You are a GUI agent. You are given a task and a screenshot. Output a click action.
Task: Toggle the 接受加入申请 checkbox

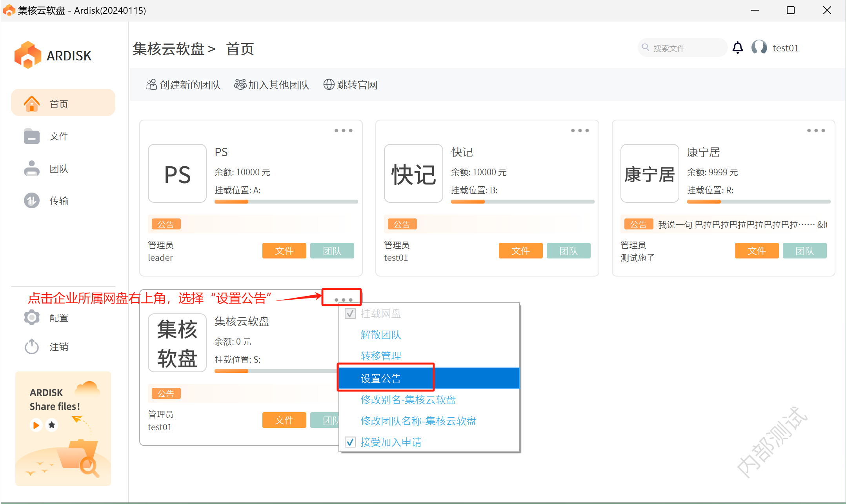pos(350,442)
